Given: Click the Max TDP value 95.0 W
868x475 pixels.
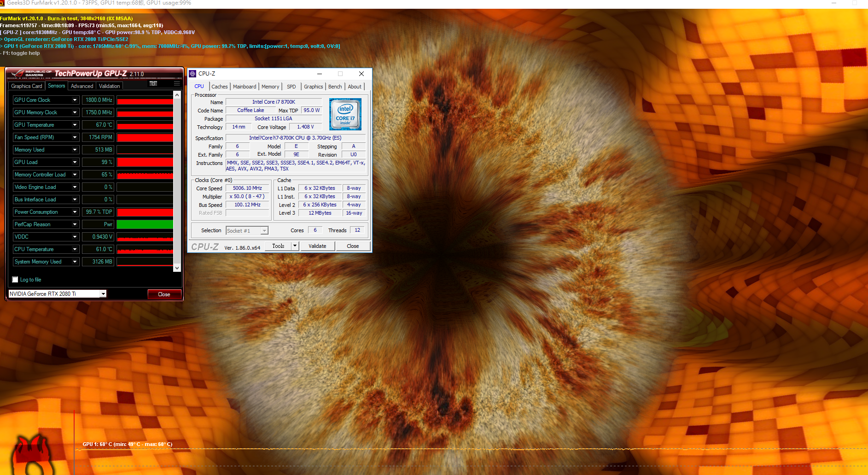Looking at the screenshot, I should (312, 110).
